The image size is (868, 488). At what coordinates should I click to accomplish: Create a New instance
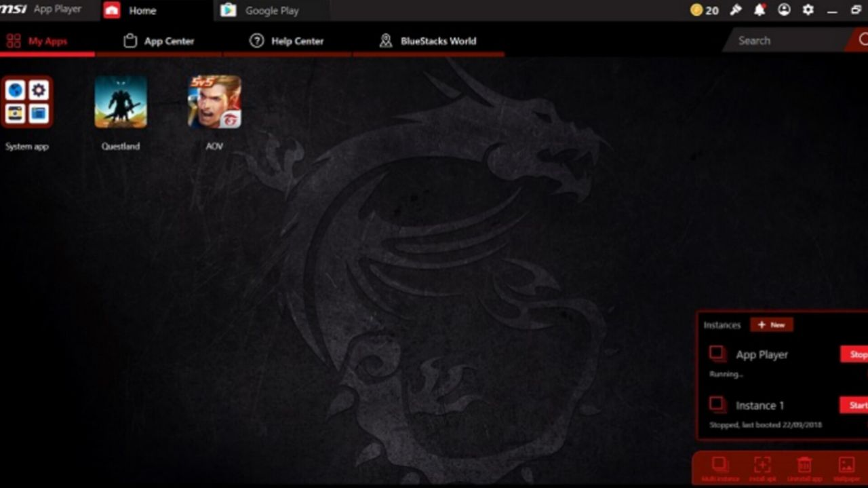(x=771, y=325)
